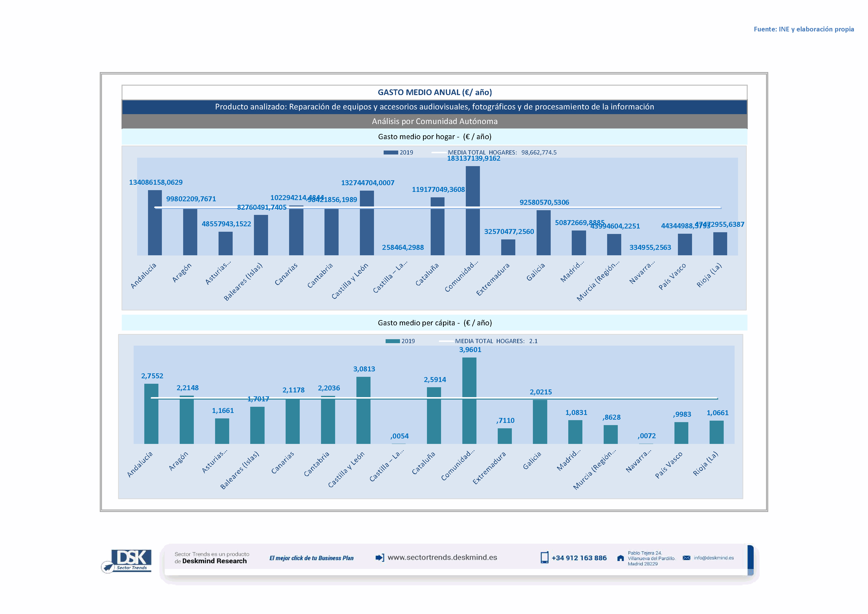Click 'Análisis por Comunidad Autónoma' gray header
This screenshot has height=614, width=868.
click(x=434, y=121)
